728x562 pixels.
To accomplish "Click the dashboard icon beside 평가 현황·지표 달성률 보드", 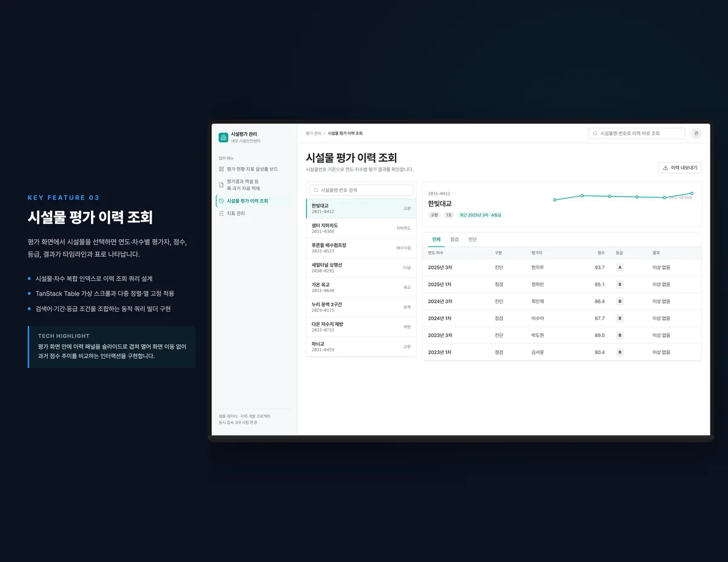I will point(221,169).
